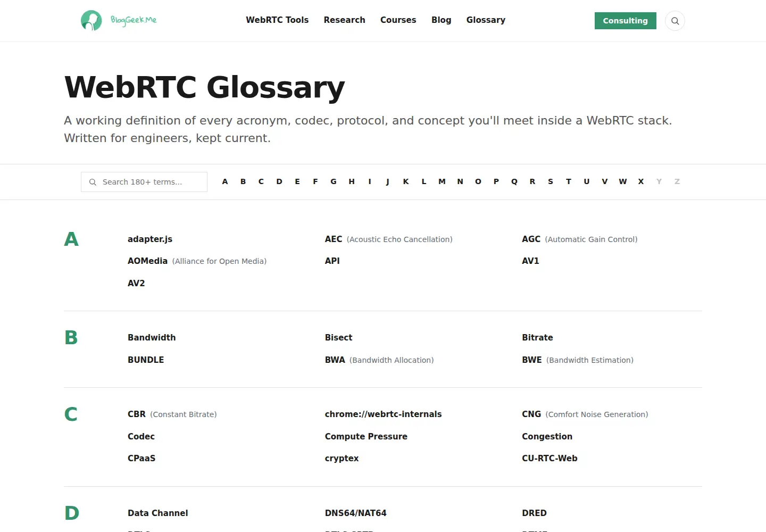Open the Congestion term
This screenshot has width=766, height=532.
point(547,437)
